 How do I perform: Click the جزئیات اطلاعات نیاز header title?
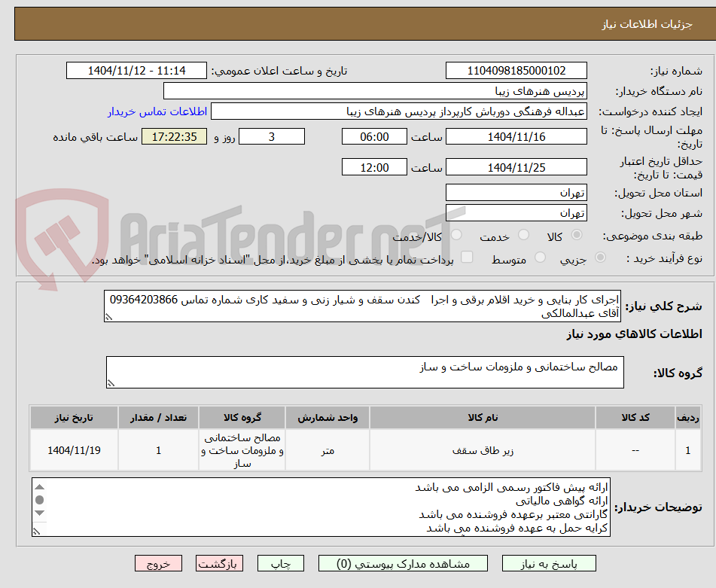click(x=647, y=24)
